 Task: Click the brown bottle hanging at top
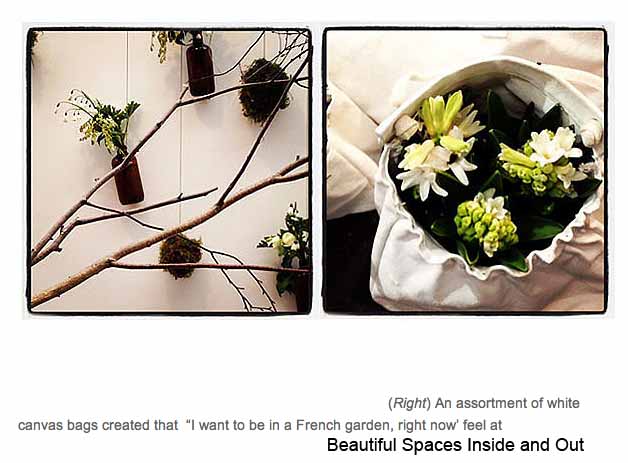pos(200,66)
